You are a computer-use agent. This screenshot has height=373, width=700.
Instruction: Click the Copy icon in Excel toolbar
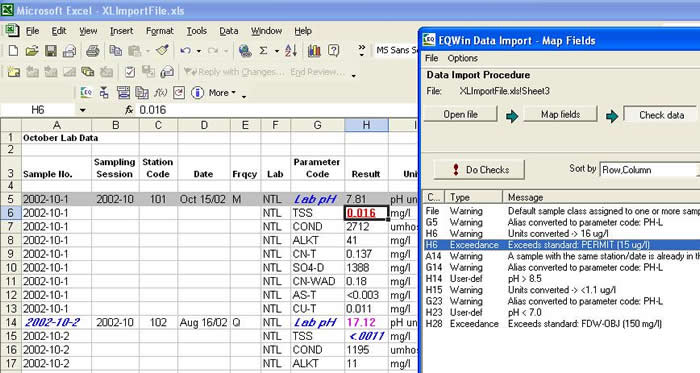pyautogui.click(x=116, y=51)
